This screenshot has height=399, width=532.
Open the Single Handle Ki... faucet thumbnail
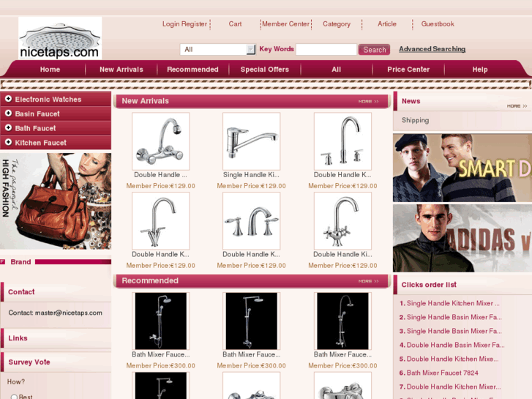(x=252, y=141)
